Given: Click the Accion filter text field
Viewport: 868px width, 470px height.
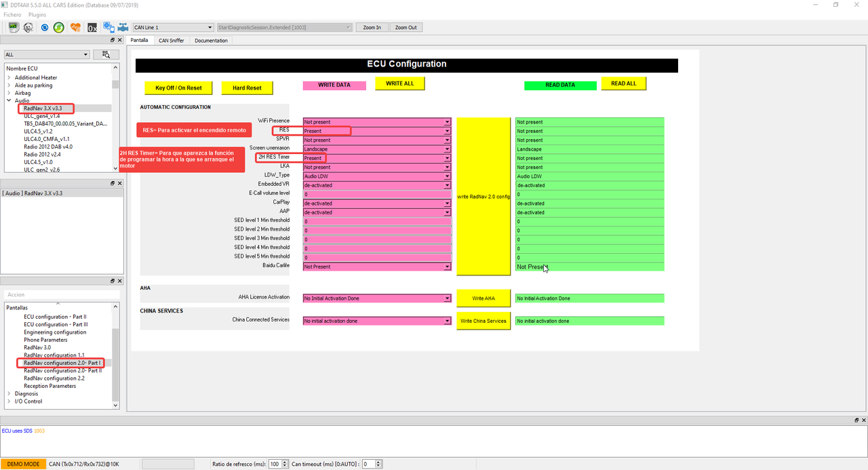Looking at the screenshot, I should (62, 295).
